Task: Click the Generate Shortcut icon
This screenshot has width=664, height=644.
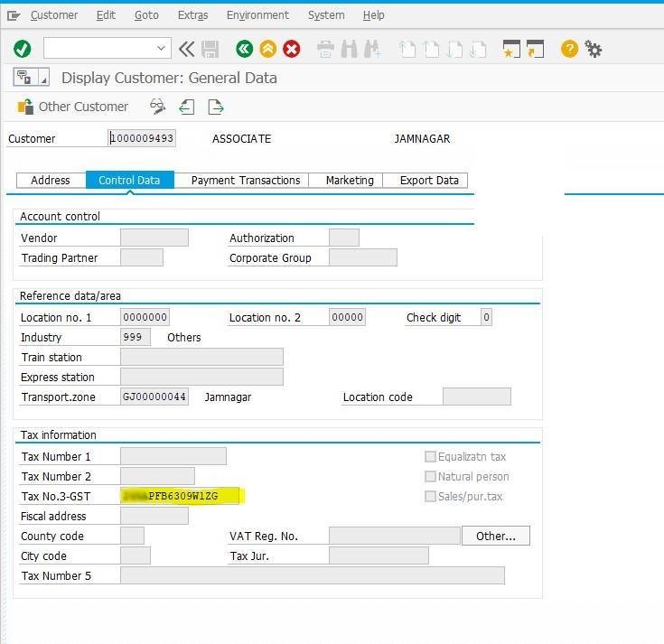Action: coord(535,49)
